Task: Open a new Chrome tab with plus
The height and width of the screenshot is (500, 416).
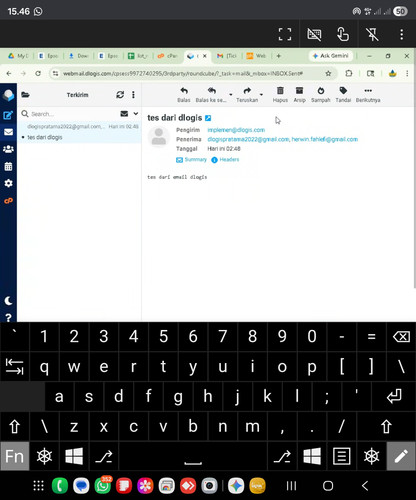Action: 279,56
